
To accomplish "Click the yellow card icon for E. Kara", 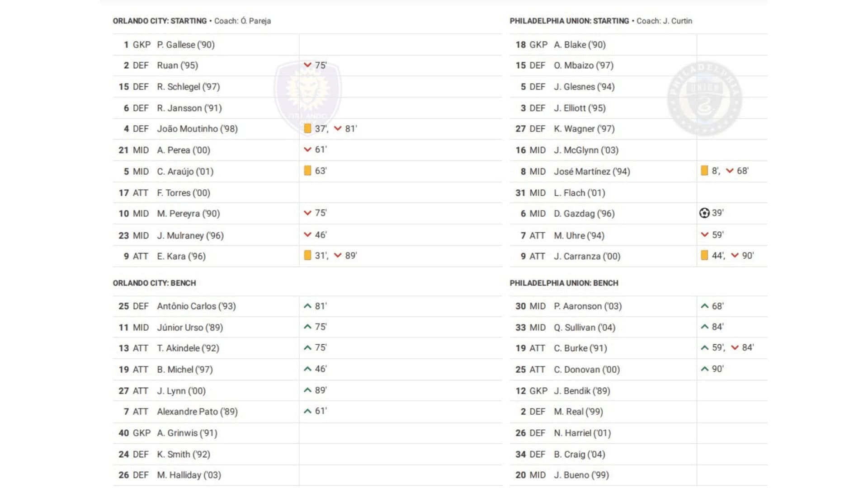I will point(307,255).
